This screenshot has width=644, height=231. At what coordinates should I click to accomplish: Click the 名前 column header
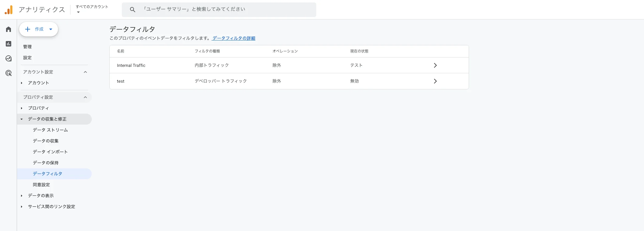pyautogui.click(x=121, y=51)
